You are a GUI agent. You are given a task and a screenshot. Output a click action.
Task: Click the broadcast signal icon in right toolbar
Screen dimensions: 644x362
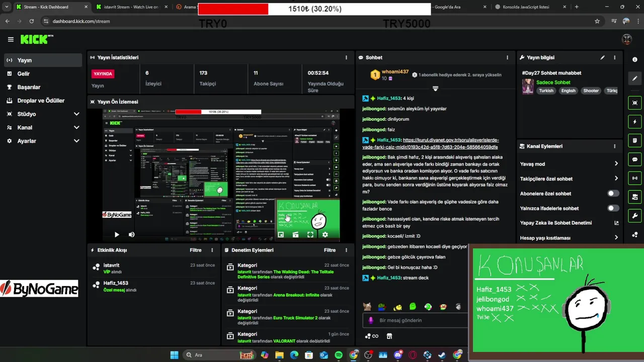pos(635,178)
